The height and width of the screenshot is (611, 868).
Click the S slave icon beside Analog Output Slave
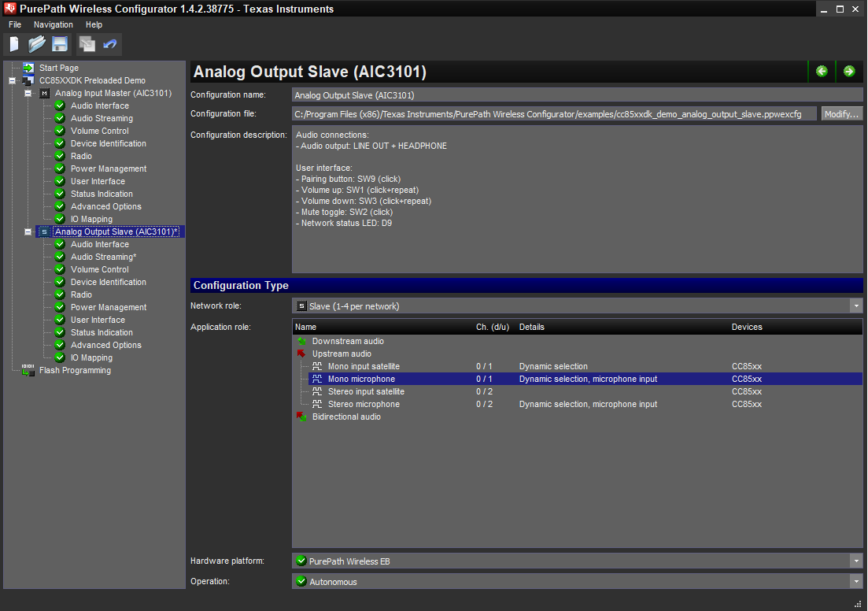[x=44, y=231]
